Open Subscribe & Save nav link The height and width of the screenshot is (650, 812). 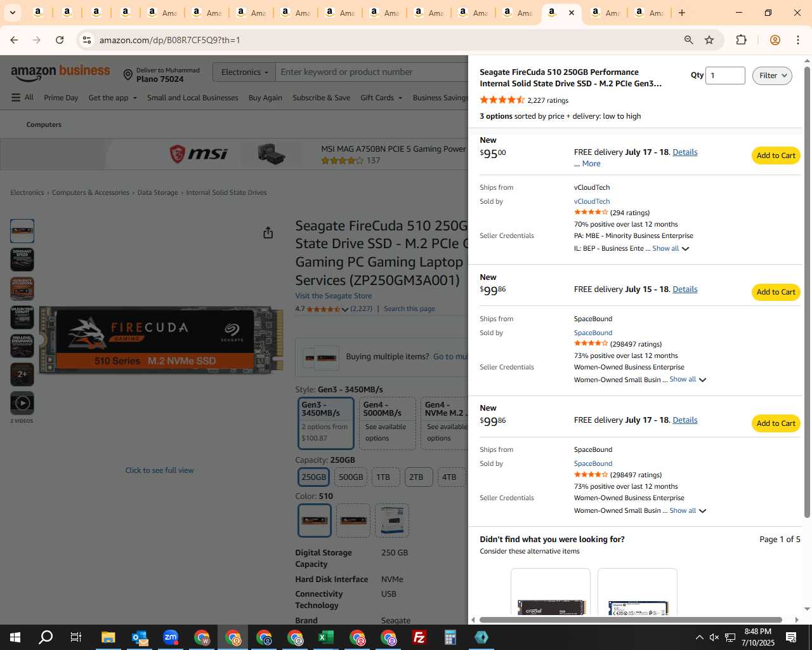321,98
